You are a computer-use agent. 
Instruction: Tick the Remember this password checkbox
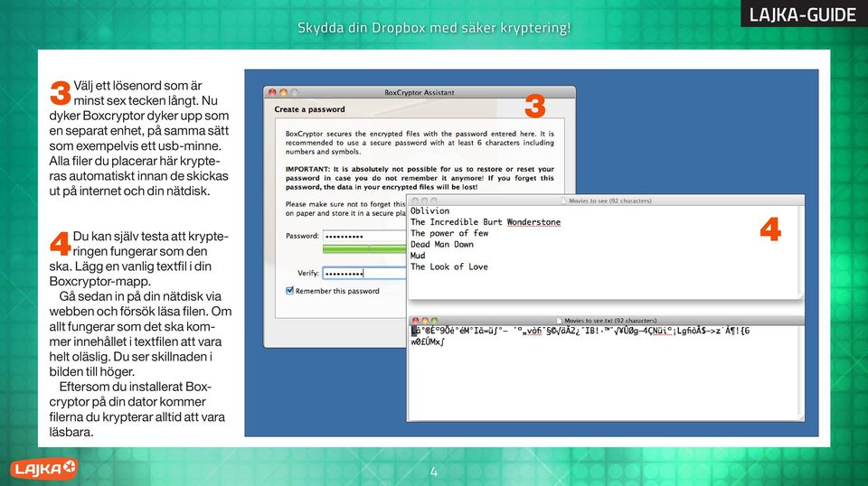(289, 291)
